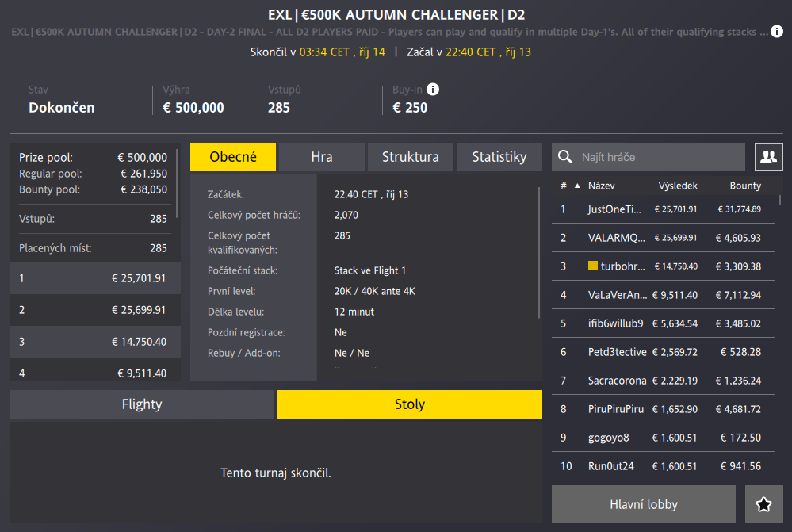Click the magnifying glass search icon

tap(565, 157)
